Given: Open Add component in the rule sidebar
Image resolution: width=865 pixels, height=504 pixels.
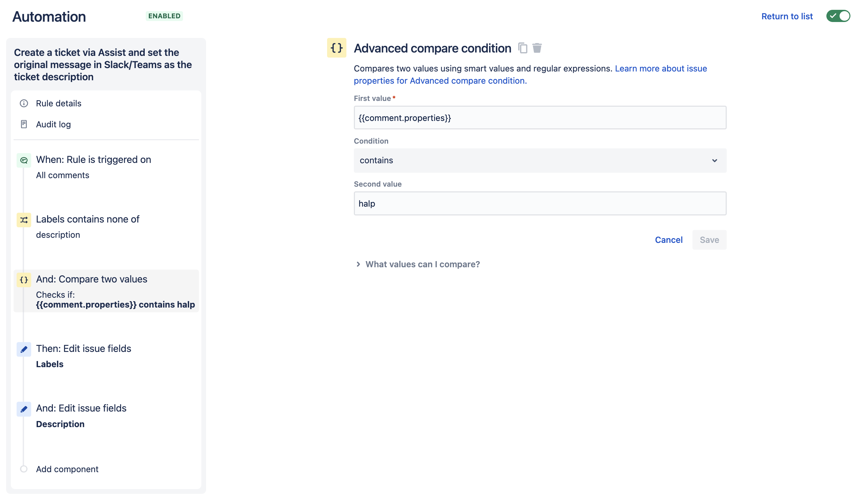Looking at the screenshot, I should [67, 469].
